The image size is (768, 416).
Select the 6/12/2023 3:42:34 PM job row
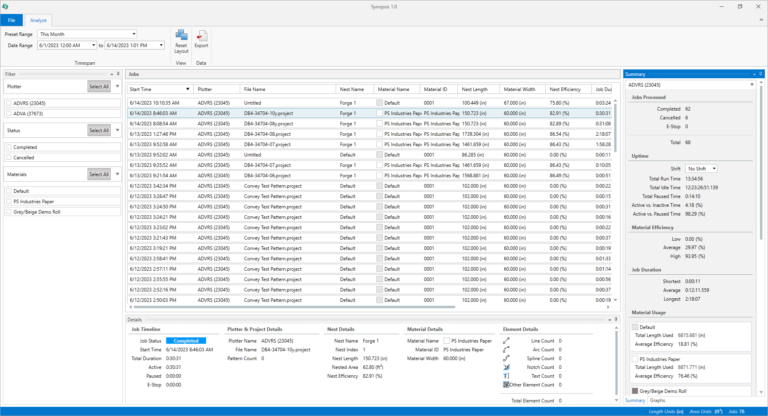point(370,186)
